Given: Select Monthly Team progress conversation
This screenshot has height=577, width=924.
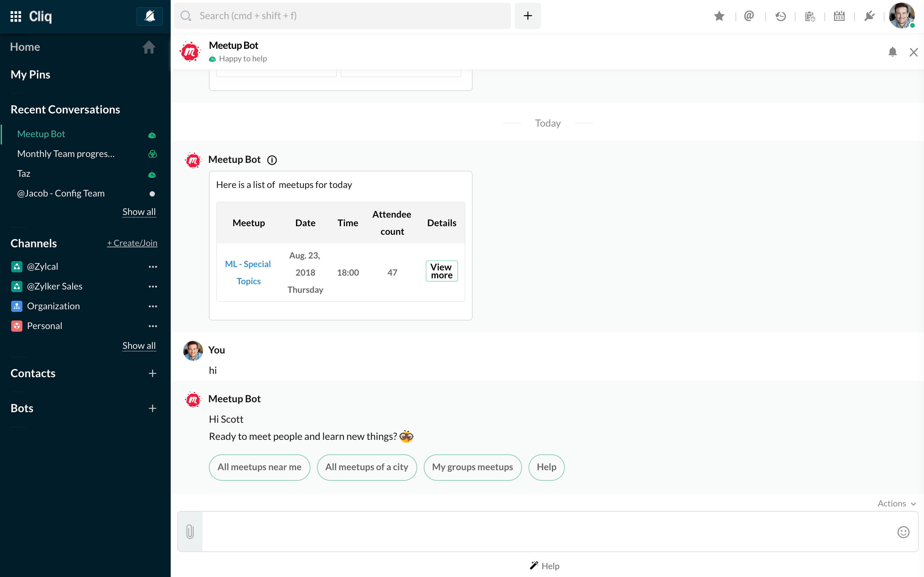Looking at the screenshot, I should (x=66, y=154).
